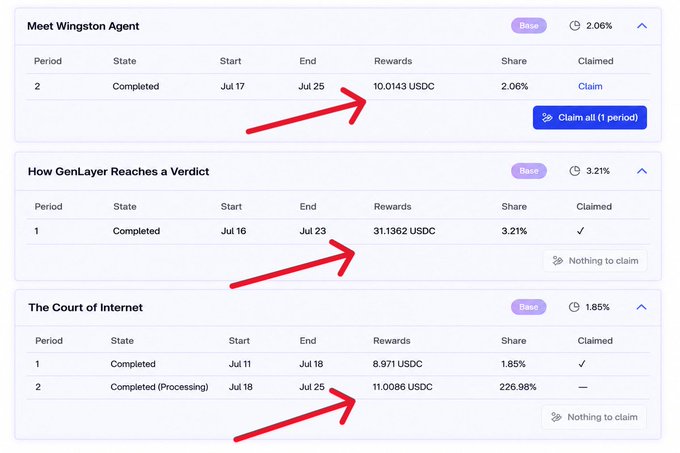The height and width of the screenshot is (453, 680).
Task: Click the Base badge on How GenLayer Reaches a Verdict
Action: [x=529, y=171]
